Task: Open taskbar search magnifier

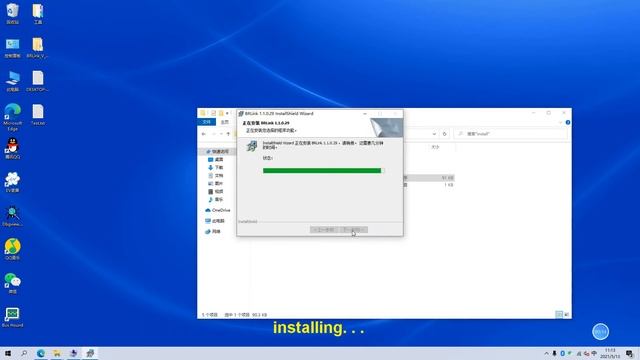Action: point(24,353)
